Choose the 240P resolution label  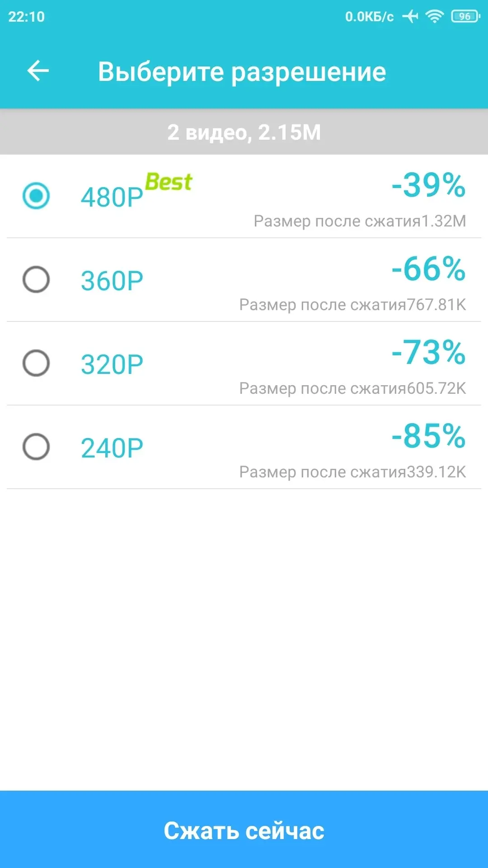112,448
